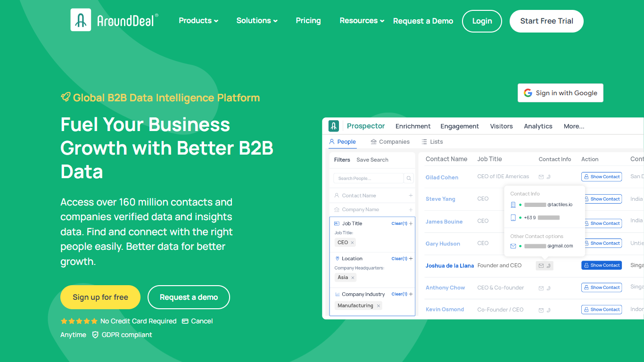Expand the Contact Name filter

[411, 196]
